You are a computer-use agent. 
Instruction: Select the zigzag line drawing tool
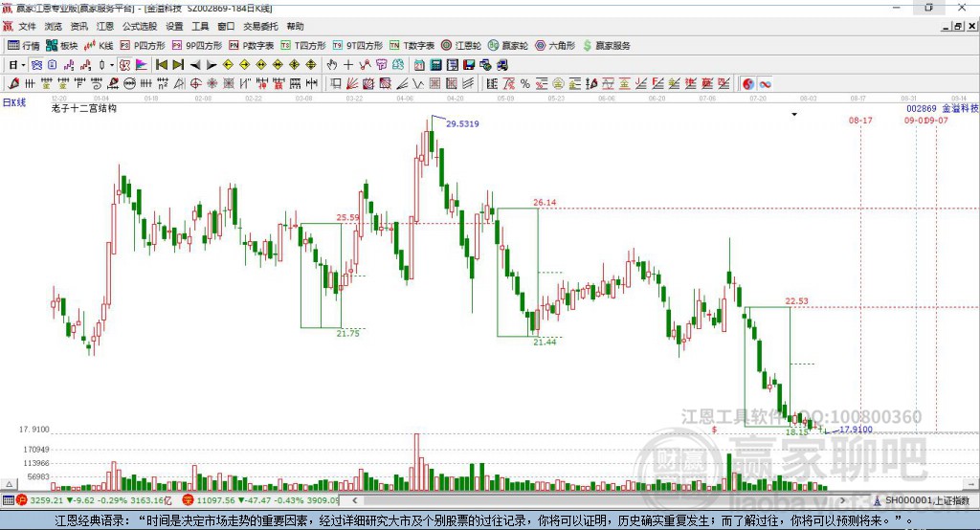tap(417, 84)
